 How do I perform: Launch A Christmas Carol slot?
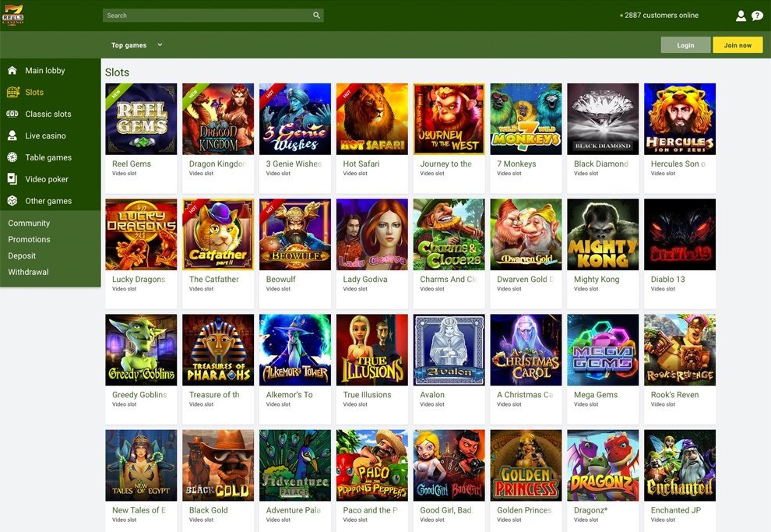click(526, 350)
